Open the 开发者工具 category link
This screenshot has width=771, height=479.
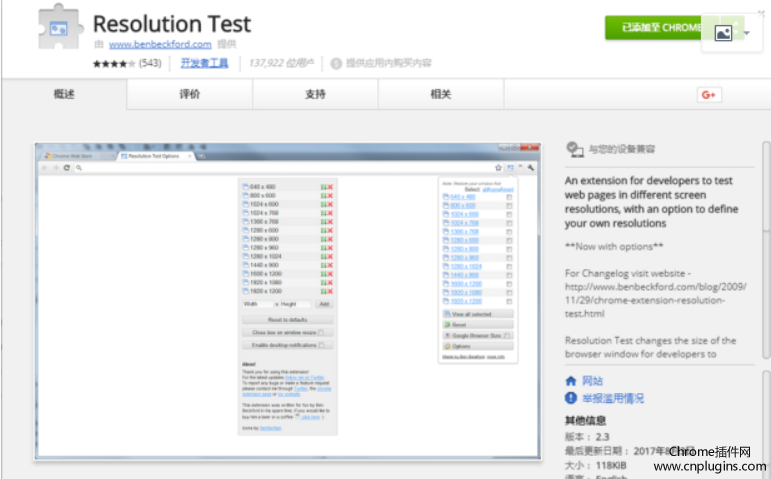pos(204,63)
